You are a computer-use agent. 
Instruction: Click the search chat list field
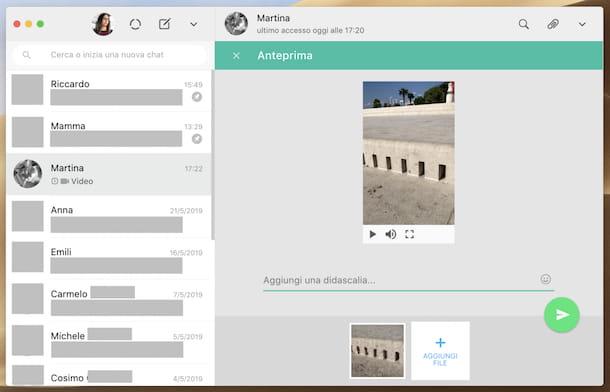pyautogui.click(x=110, y=55)
